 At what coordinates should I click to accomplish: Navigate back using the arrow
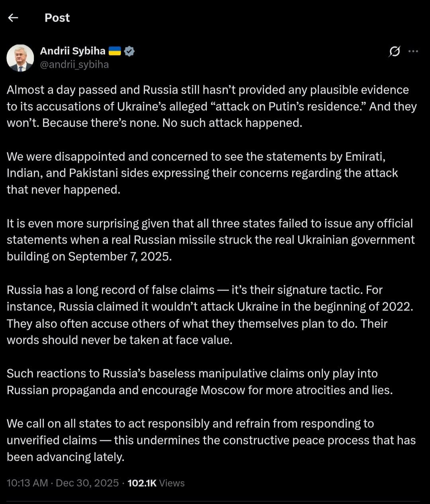(13, 18)
